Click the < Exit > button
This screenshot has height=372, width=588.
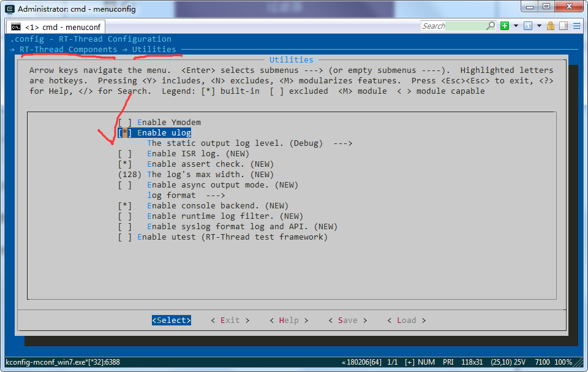tap(230, 320)
